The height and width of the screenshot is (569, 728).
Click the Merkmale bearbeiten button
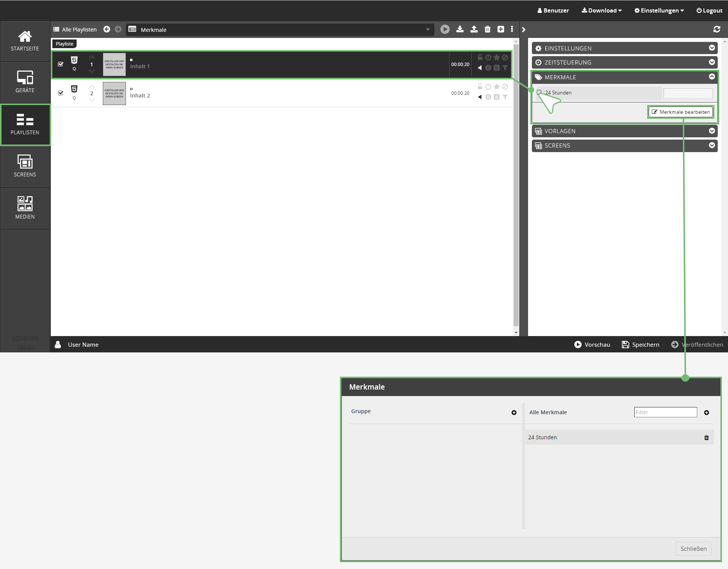pyautogui.click(x=681, y=112)
